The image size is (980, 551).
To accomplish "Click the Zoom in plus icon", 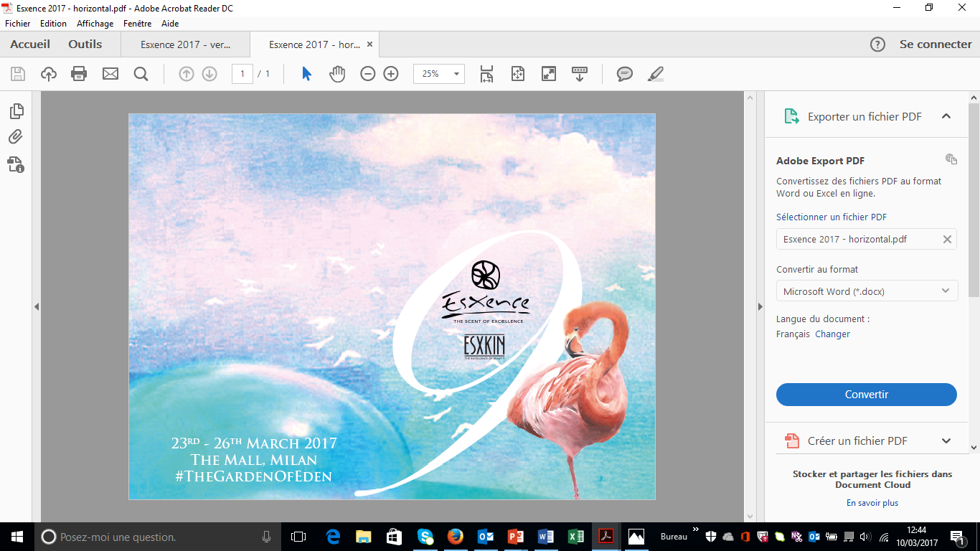I will tap(391, 74).
